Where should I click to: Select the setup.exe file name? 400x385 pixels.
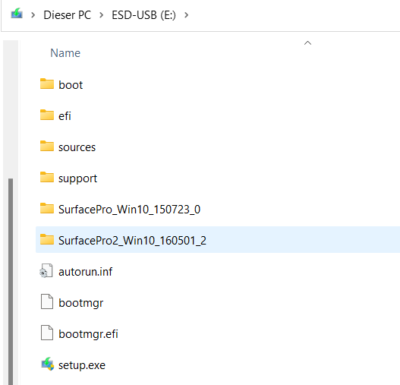(82, 365)
